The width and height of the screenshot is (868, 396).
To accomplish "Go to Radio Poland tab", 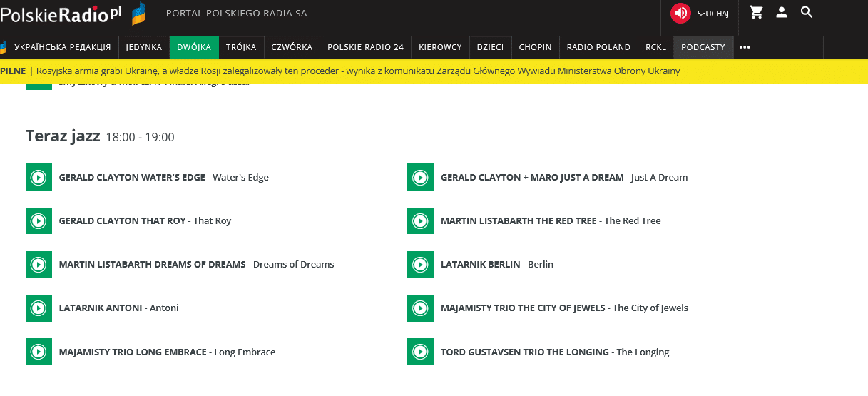I will pyautogui.click(x=598, y=47).
